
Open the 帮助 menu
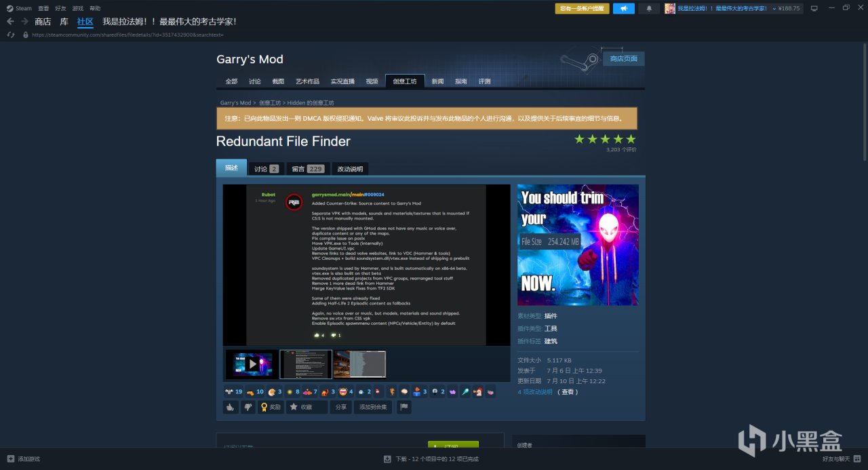tap(95, 8)
